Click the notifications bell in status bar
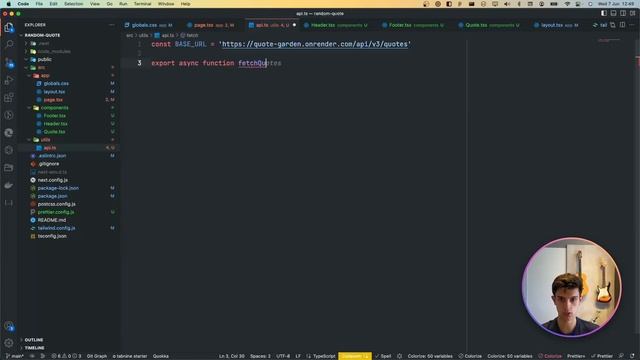 632,356
